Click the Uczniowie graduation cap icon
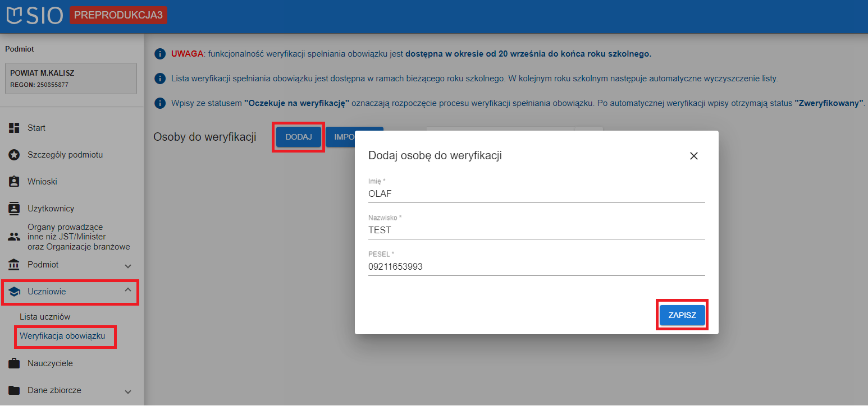The height and width of the screenshot is (406, 868). tap(14, 292)
